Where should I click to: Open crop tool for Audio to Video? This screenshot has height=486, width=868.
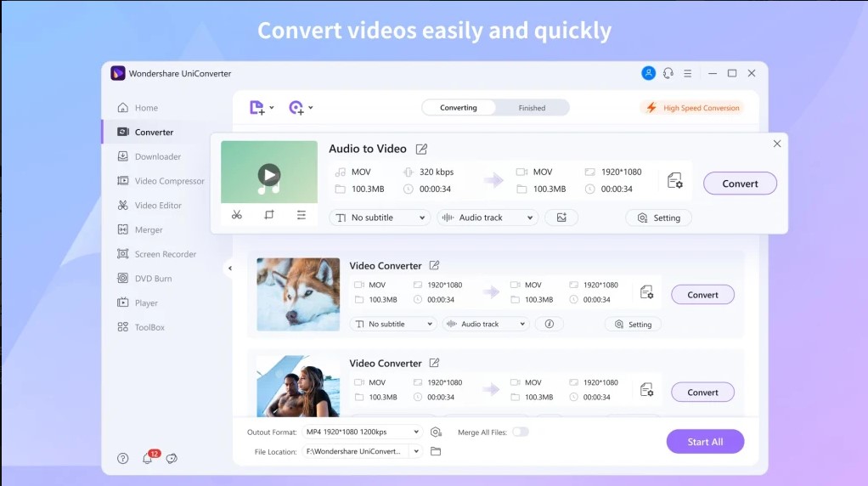[x=269, y=214]
